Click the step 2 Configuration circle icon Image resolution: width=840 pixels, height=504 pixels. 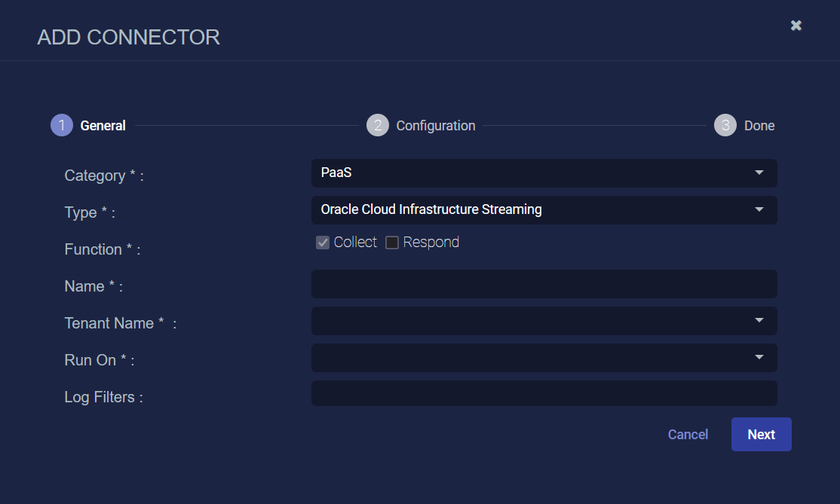coord(378,125)
